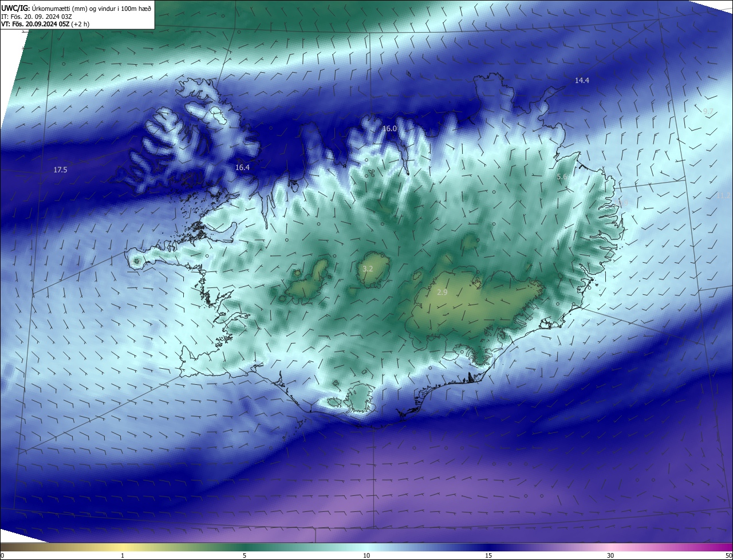Image resolution: width=733 pixels, height=560 pixels.
Task: Click the 3.2 value label on the glacier
Action: pos(368,269)
